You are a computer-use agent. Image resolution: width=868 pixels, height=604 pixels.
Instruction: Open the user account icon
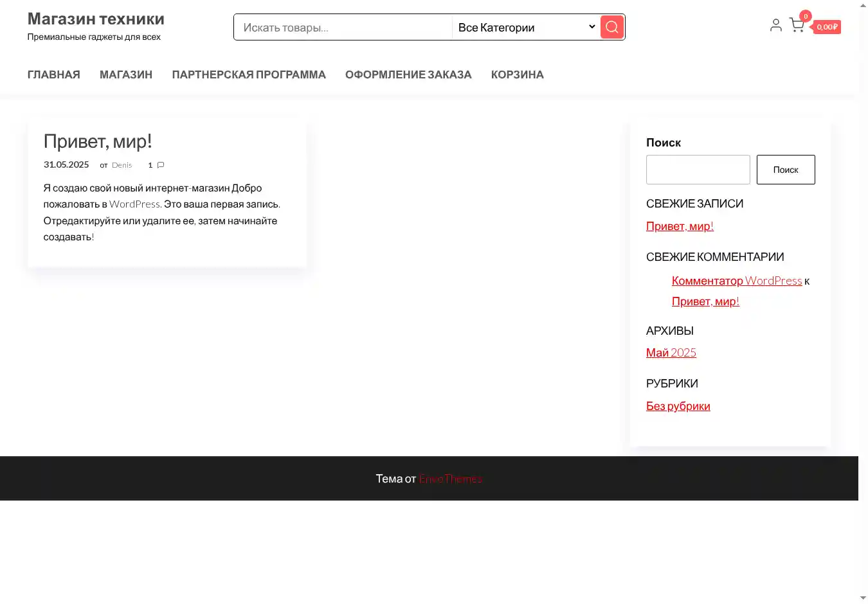click(x=775, y=25)
